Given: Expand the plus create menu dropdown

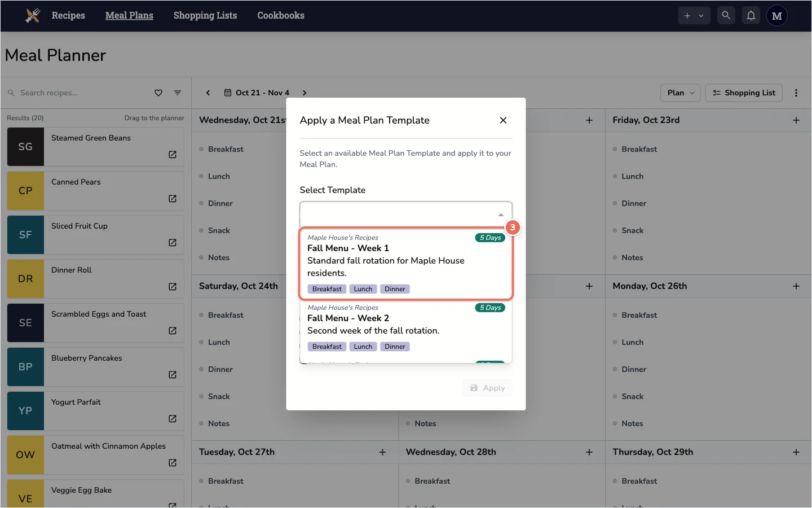Looking at the screenshot, I should pos(694,16).
